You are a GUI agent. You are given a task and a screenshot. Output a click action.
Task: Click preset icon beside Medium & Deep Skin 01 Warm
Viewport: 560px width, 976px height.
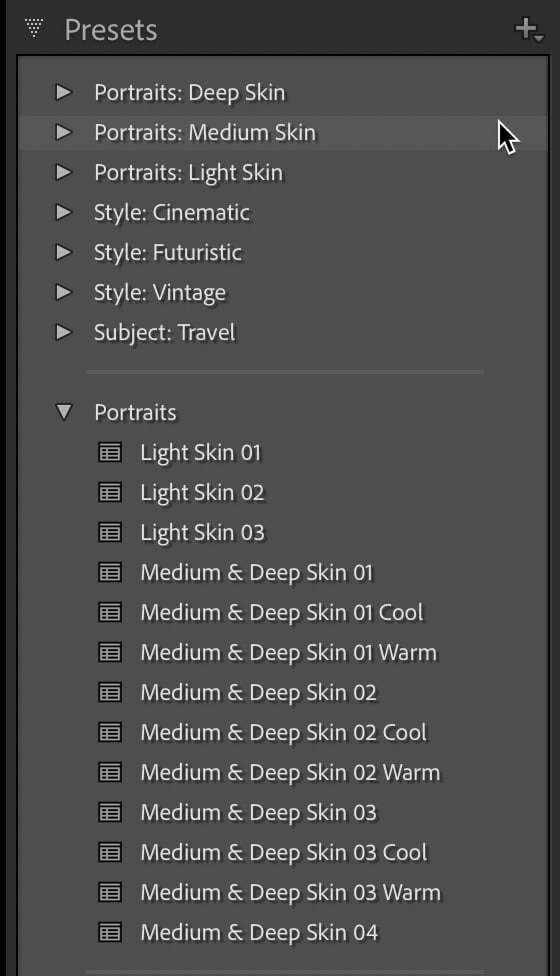coord(110,652)
